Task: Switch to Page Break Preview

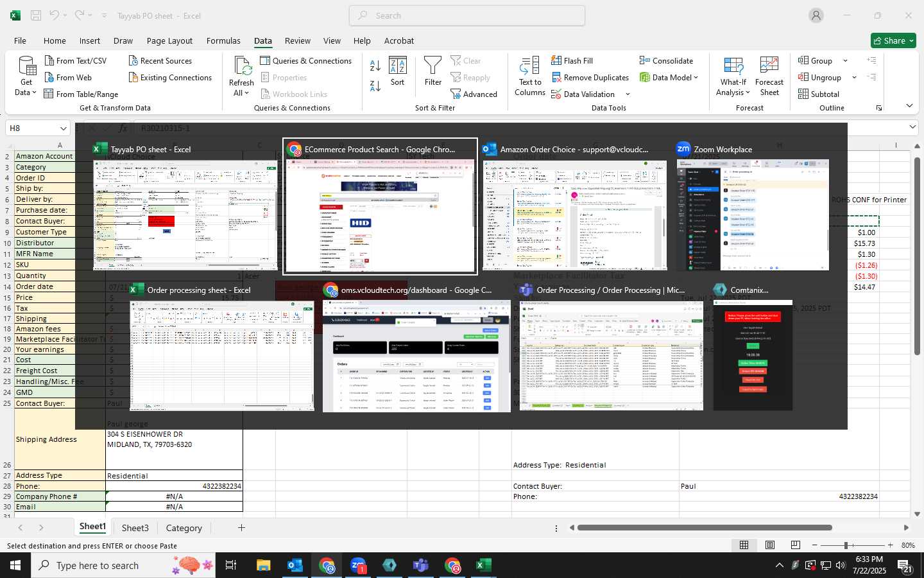Action: tap(796, 545)
